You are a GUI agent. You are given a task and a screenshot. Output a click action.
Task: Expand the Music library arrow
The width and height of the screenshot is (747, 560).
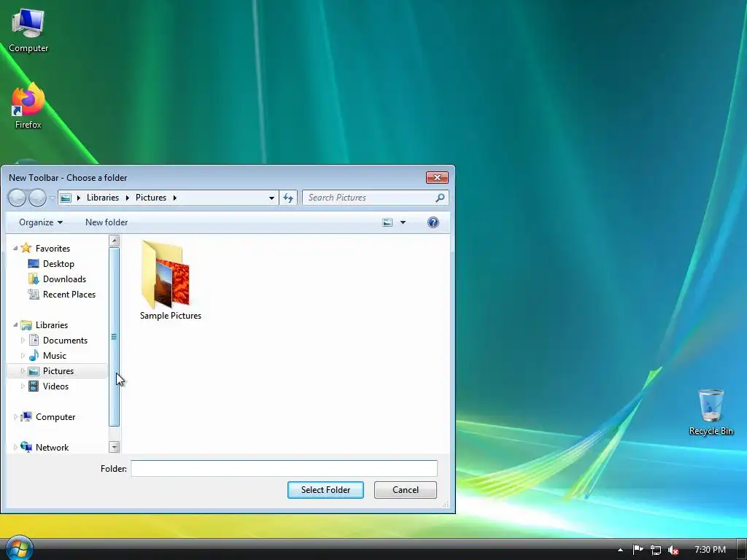[x=23, y=356]
